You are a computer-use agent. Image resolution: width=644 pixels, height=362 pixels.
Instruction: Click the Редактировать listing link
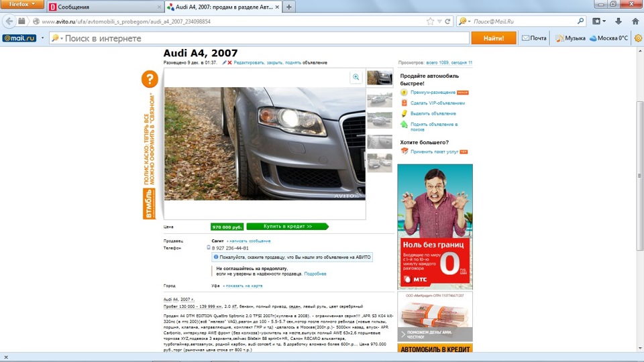tap(248, 63)
